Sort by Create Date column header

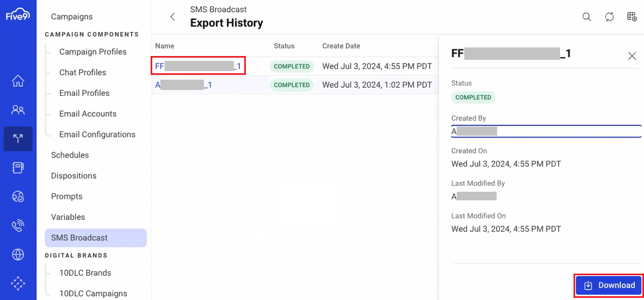[341, 46]
